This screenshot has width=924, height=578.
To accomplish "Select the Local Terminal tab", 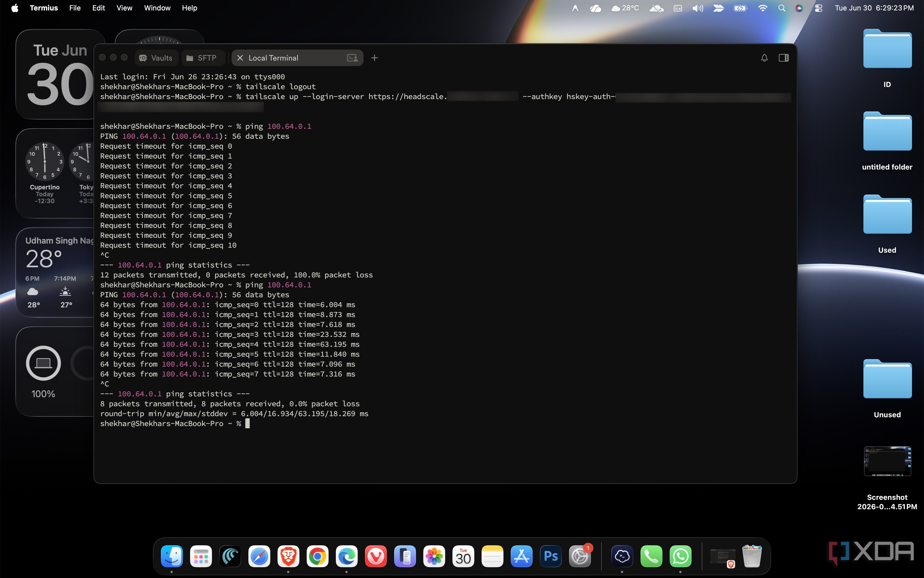I will coord(297,58).
